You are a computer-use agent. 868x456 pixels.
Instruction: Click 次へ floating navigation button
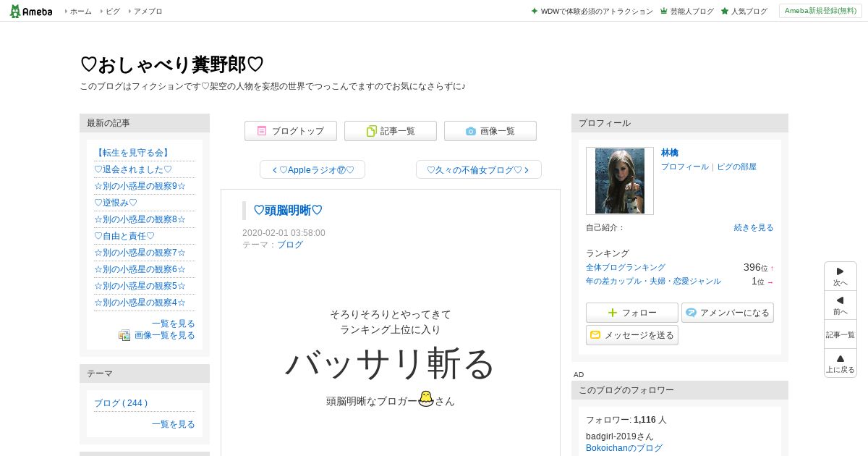pyautogui.click(x=841, y=276)
